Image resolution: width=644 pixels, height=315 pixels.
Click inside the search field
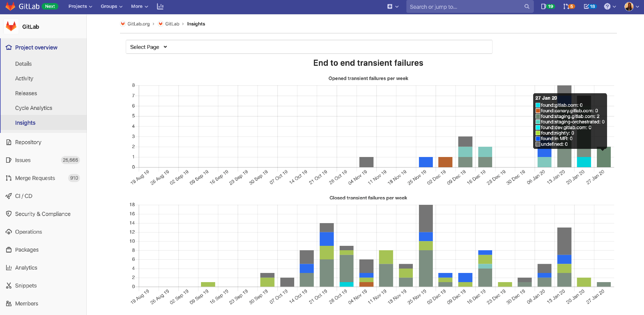pyautogui.click(x=469, y=6)
